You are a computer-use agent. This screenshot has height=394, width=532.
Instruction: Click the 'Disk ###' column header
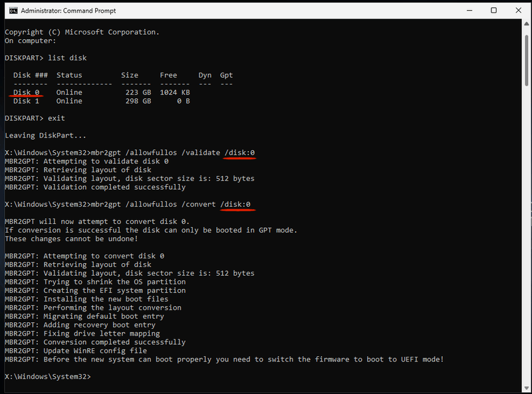31,75
